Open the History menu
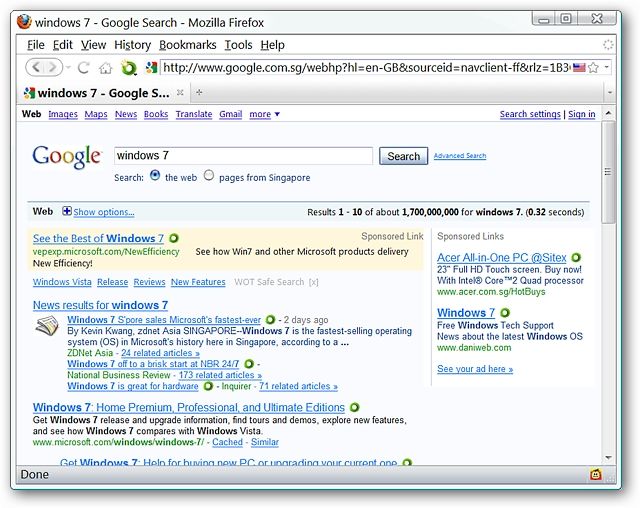This screenshot has width=640, height=508. pyautogui.click(x=133, y=45)
